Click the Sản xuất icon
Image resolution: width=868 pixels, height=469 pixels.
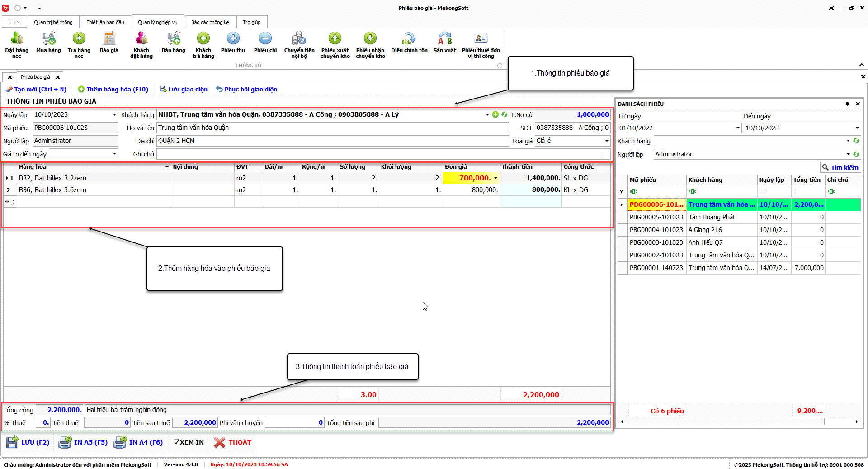444,39
